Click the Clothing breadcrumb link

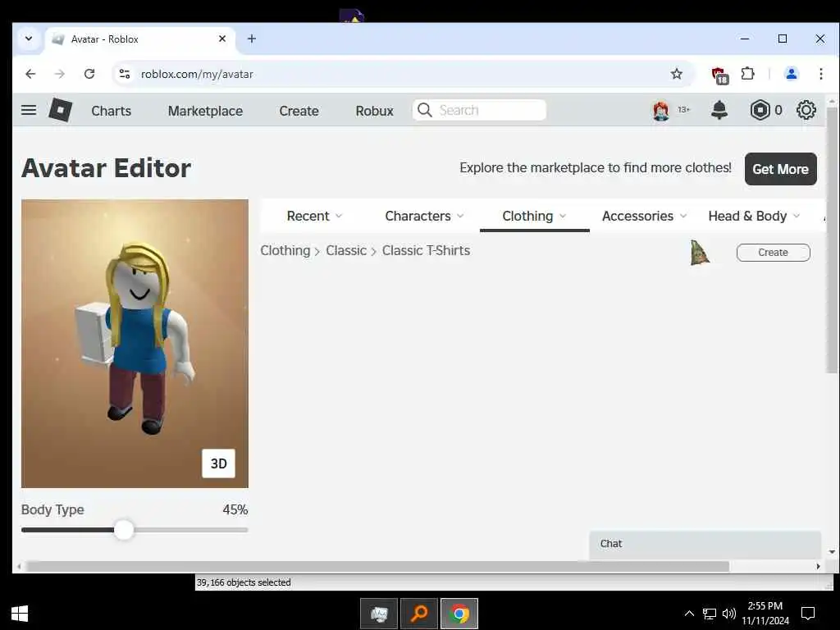(285, 250)
